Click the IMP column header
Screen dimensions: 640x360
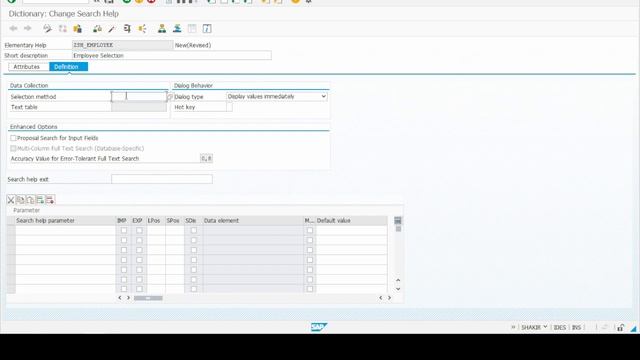[x=123, y=221]
